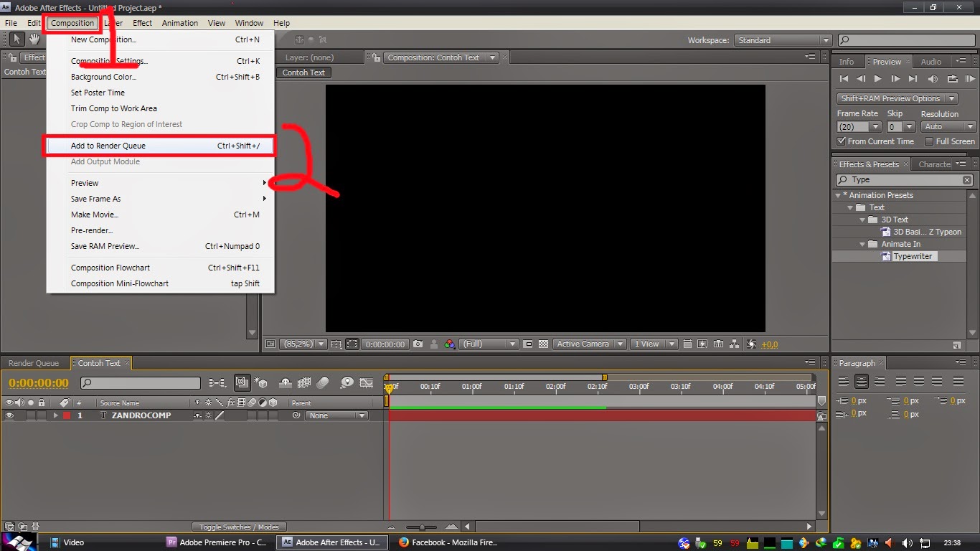Open the Graph Editor in the timeline
Viewport: 980px width, 551px height.
point(367,383)
